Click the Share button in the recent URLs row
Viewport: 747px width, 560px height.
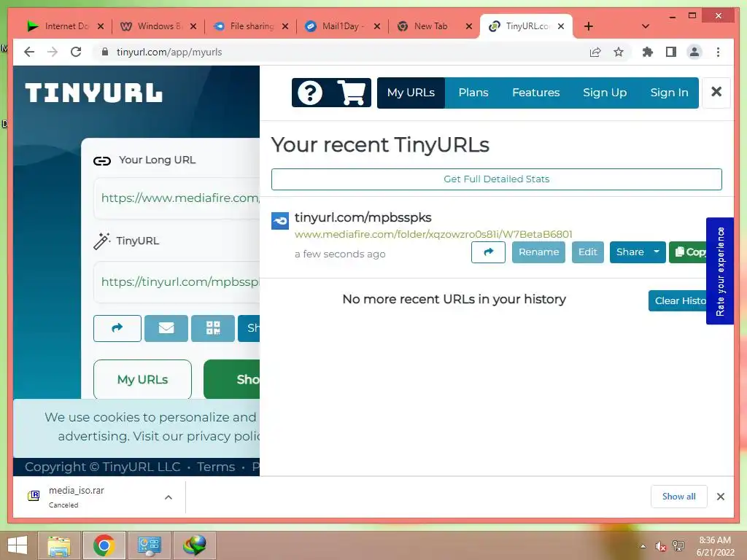630,252
